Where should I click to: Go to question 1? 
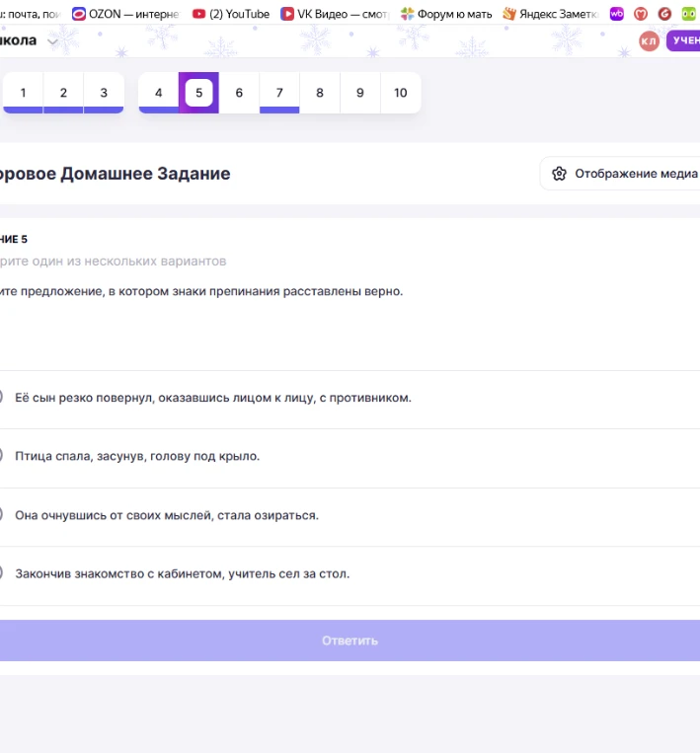coord(23,93)
